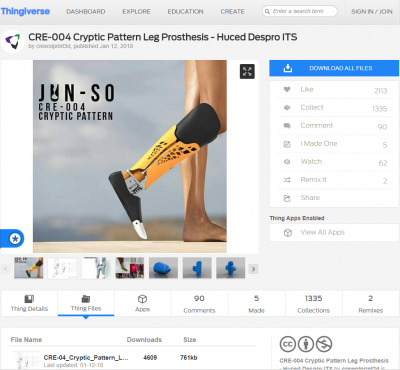Expand the main image to fullscreen

pyautogui.click(x=247, y=71)
